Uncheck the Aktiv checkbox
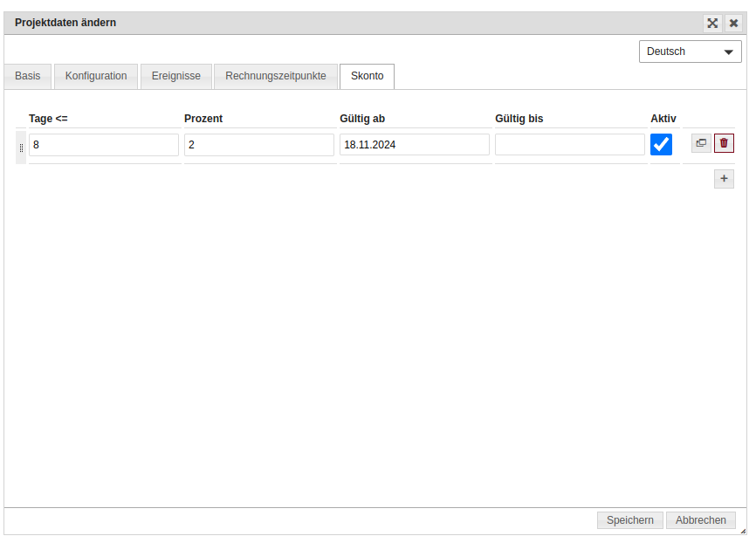The width and height of the screenshot is (756, 543). (661, 145)
